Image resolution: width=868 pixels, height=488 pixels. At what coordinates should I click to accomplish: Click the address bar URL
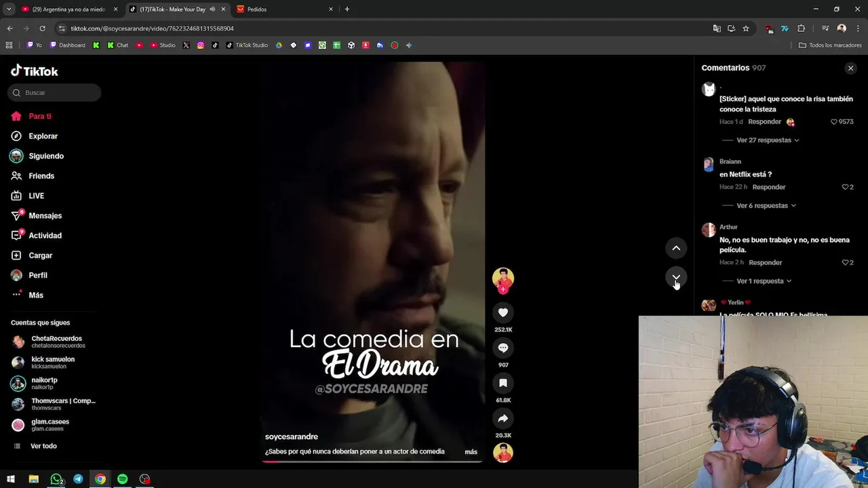[152, 28]
